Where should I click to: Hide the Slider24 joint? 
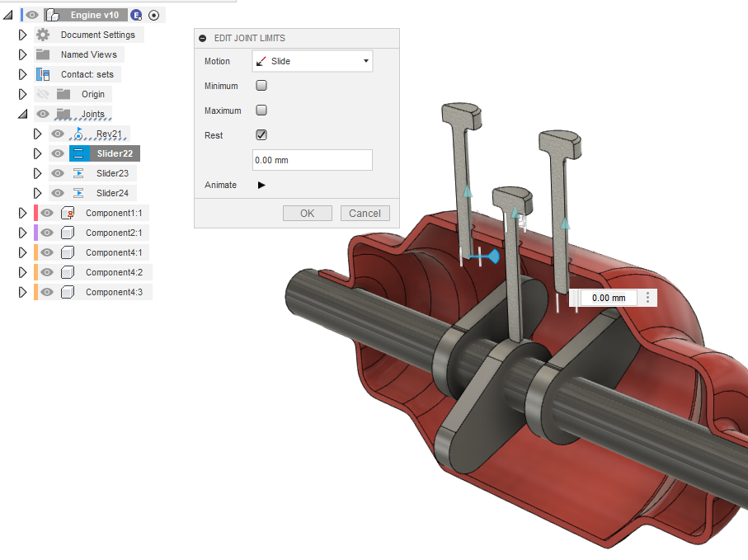coord(58,193)
